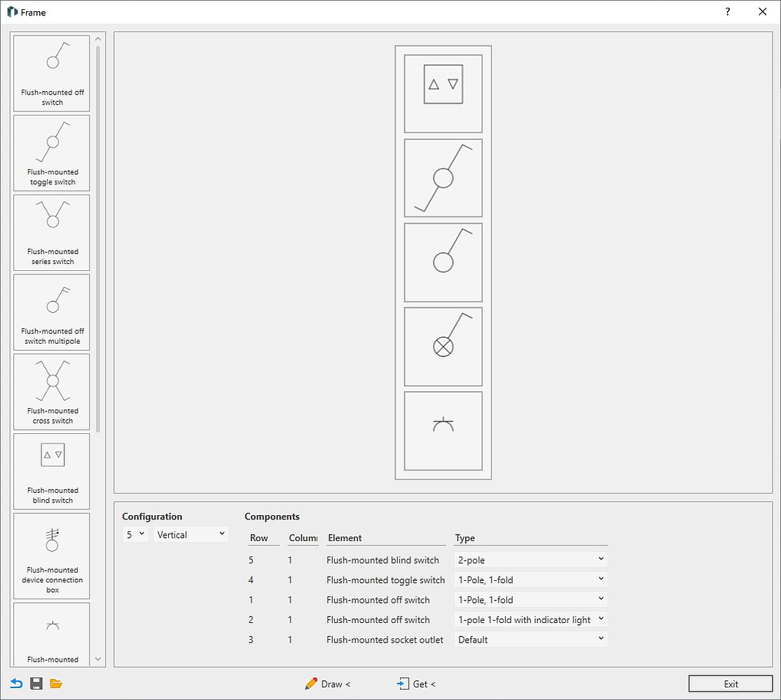Choose the Flush-mounted series switch symbol
The width and height of the screenshot is (781, 700).
(x=52, y=232)
